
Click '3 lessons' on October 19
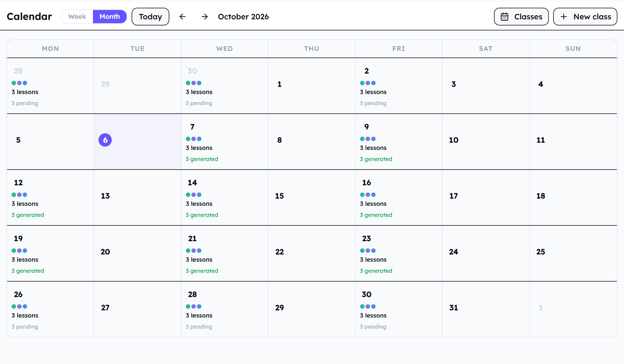[25, 259]
